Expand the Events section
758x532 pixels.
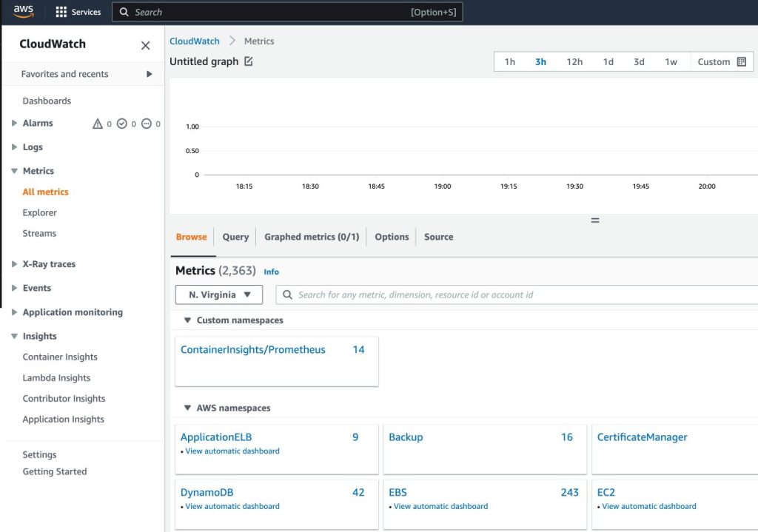click(x=15, y=288)
